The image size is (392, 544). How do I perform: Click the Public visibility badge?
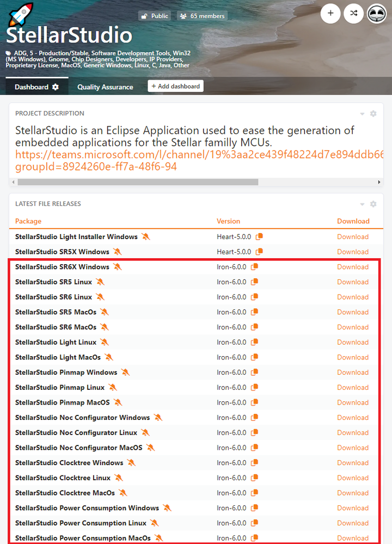(155, 16)
